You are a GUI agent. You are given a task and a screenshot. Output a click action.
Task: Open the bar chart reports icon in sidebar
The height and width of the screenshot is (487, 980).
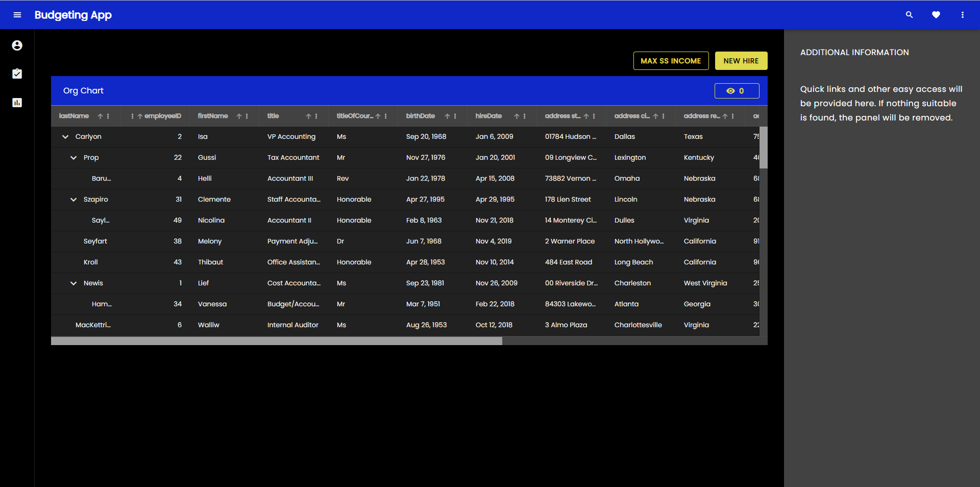pos(17,103)
